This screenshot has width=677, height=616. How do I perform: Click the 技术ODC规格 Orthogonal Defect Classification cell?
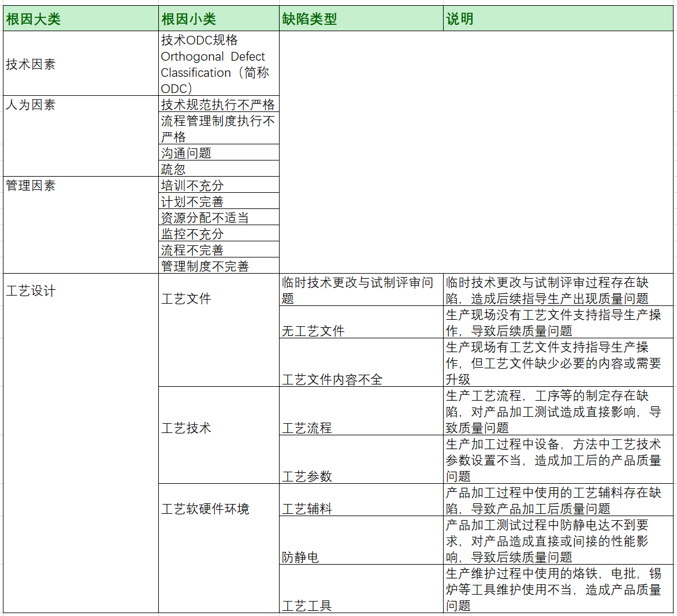[x=219, y=64]
